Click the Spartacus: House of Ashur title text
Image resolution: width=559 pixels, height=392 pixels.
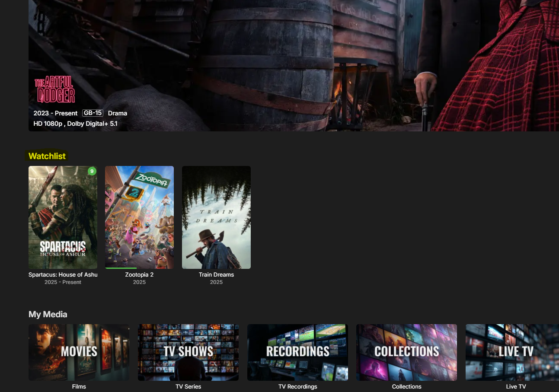point(63,274)
